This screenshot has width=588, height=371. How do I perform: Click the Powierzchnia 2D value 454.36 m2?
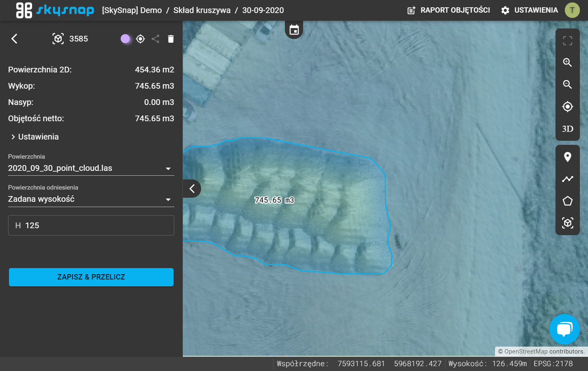[x=154, y=70]
